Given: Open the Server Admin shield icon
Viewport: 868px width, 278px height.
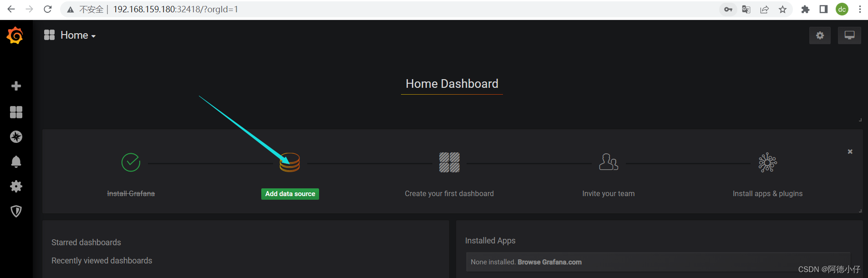Looking at the screenshot, I should pos(16,211).
